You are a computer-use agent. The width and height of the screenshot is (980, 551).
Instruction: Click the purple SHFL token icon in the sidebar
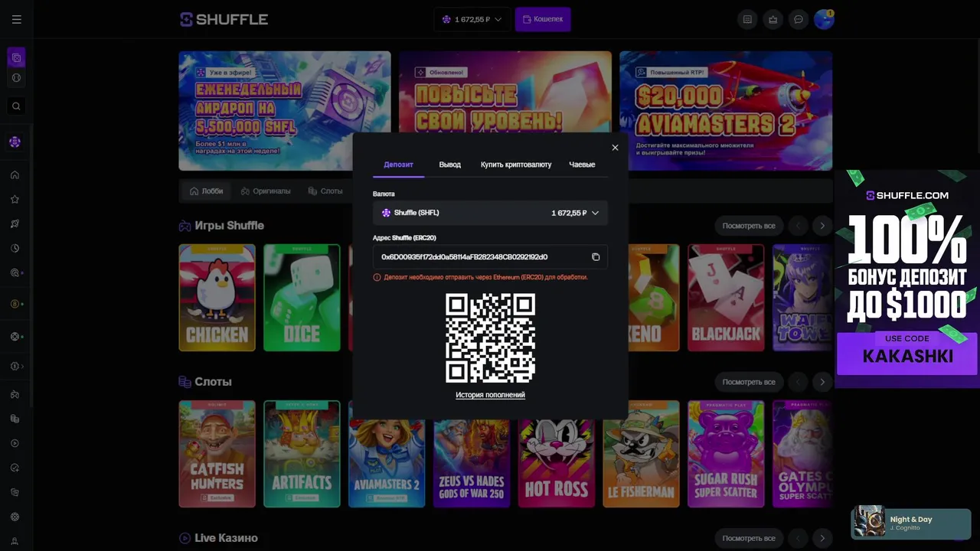pyautogui.click(x=15, y=142)
